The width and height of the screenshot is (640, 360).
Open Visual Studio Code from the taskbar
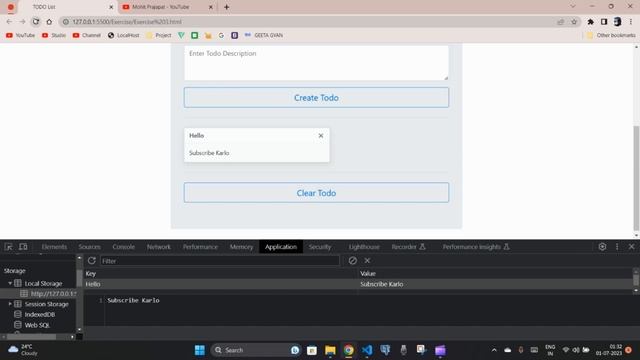(367, 350)
